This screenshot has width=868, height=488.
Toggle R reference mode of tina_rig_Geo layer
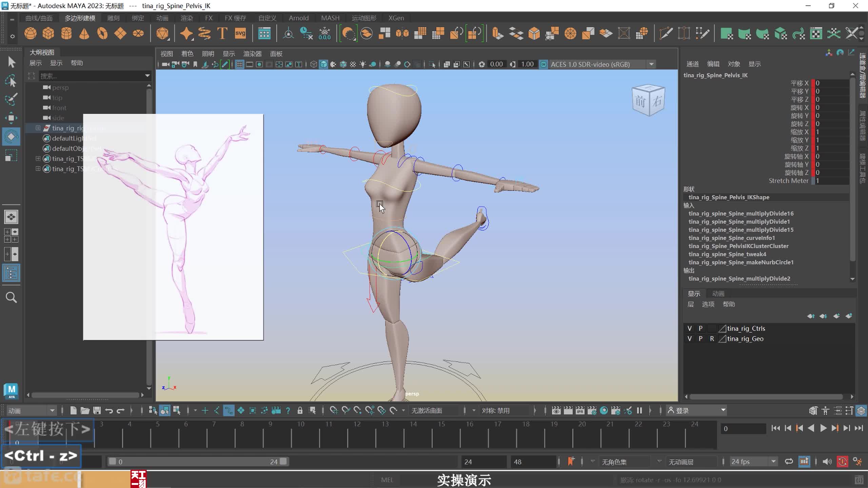pyautogui.click(x=712, y=339)
